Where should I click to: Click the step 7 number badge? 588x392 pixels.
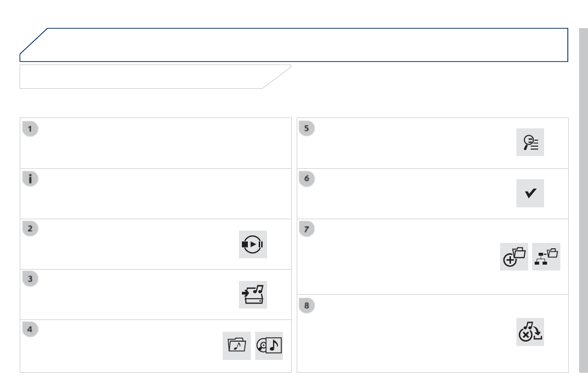[307, 230]
